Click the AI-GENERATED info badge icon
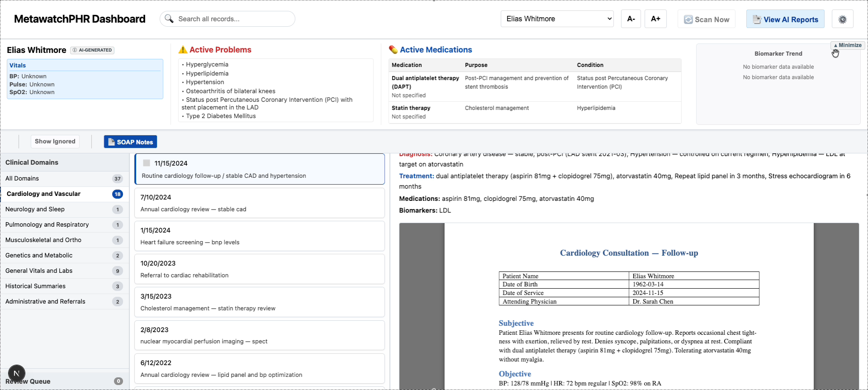This screenshot has height=390, width=868. click(75, 50)
